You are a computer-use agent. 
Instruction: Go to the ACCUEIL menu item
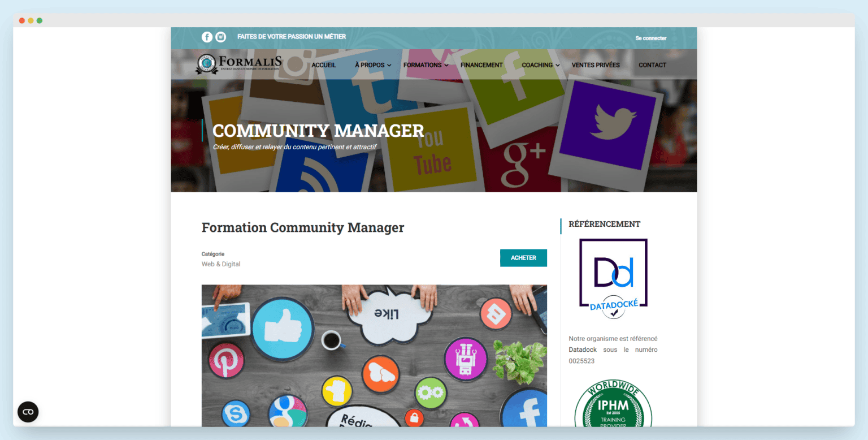[323, 64]
